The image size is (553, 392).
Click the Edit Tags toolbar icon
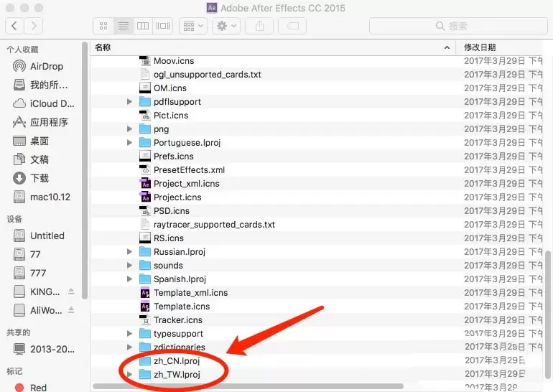[x=292, y=26]
